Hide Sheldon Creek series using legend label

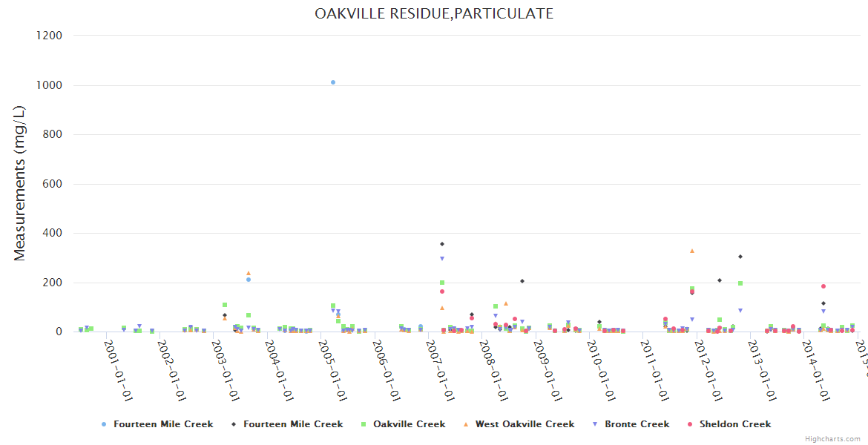click(x=734, y=424)
